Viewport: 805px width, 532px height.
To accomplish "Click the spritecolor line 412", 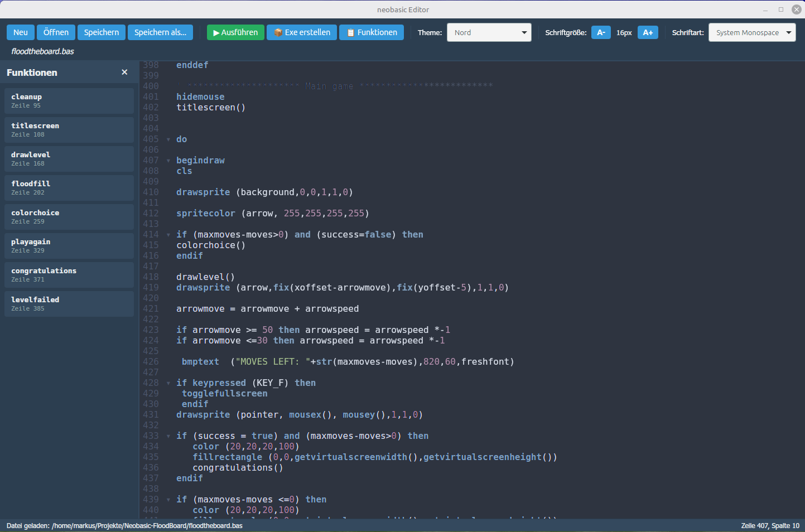I will click(x=273, y=214).
